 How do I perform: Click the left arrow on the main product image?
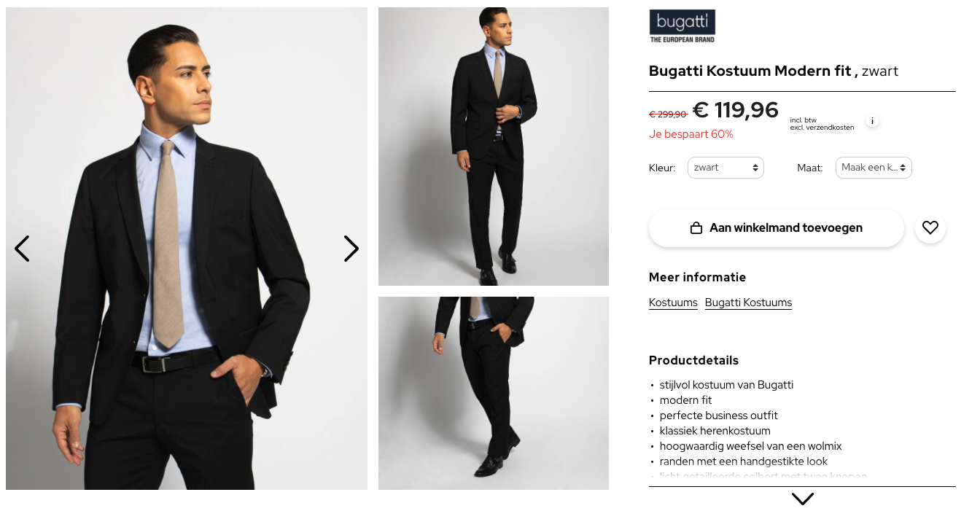click(x=22, y=249)
